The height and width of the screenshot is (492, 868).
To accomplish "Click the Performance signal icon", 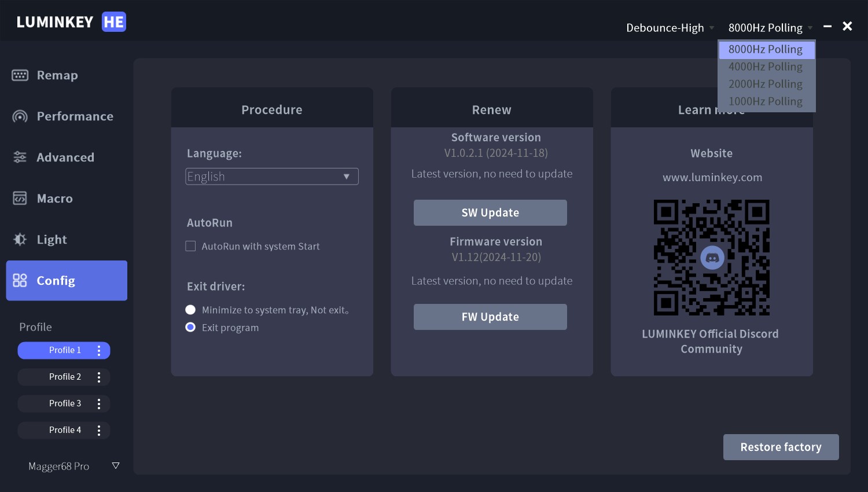I will pos(20,116).
